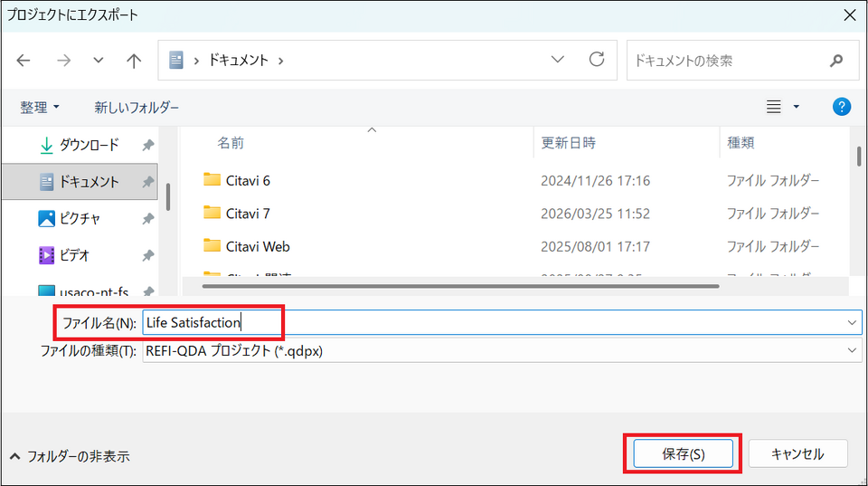
Task: Click the search magnifier icon
Action: (x=836, y=61)
